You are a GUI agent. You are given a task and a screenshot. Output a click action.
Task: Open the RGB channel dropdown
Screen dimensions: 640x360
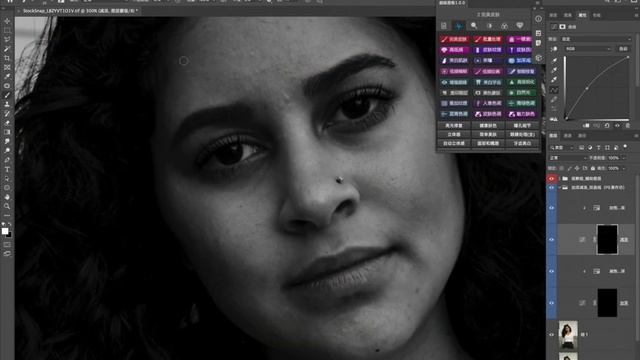pyautogui.click(x=588, y=49)
